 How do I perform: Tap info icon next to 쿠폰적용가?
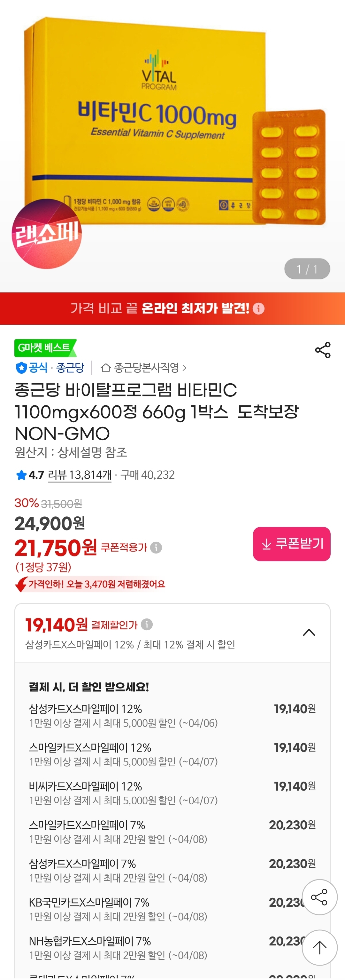click(156, 547)
